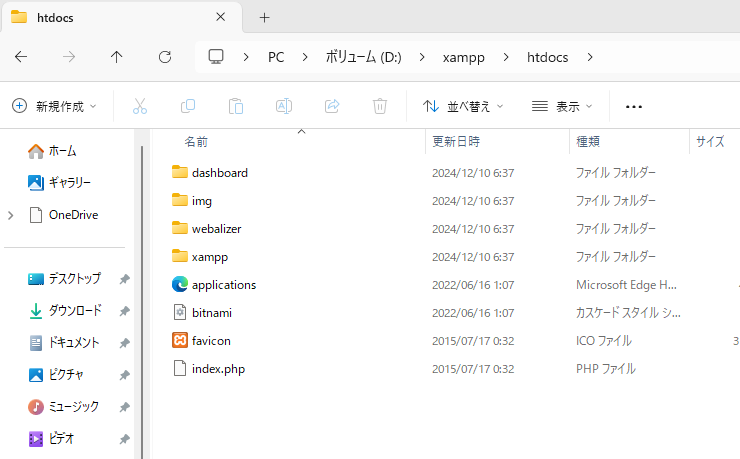Select the index.php file

[x=218, y=369]
